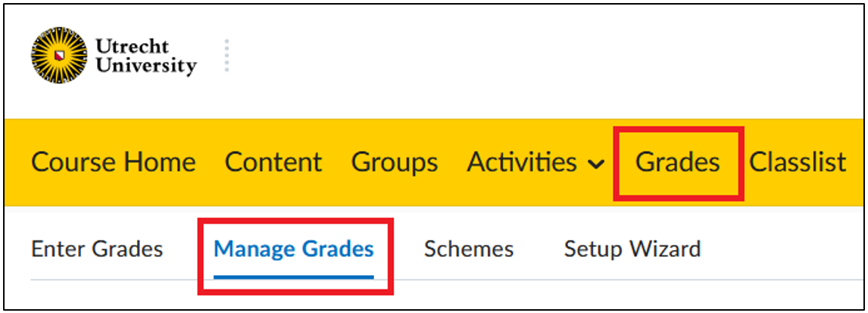Expand the chevron next to Activities
Image resolution: width=868 pixels, height=313 pixels.
(595, 164)
